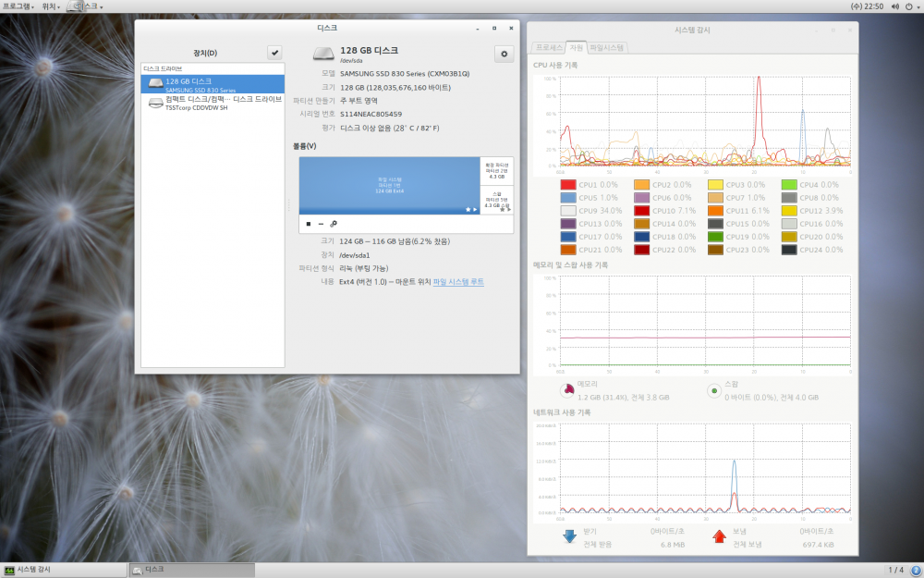Expand the 위치 places menu
Image resolution: width=924 pixels, height=578 pixels.
(x=51, y=6)
